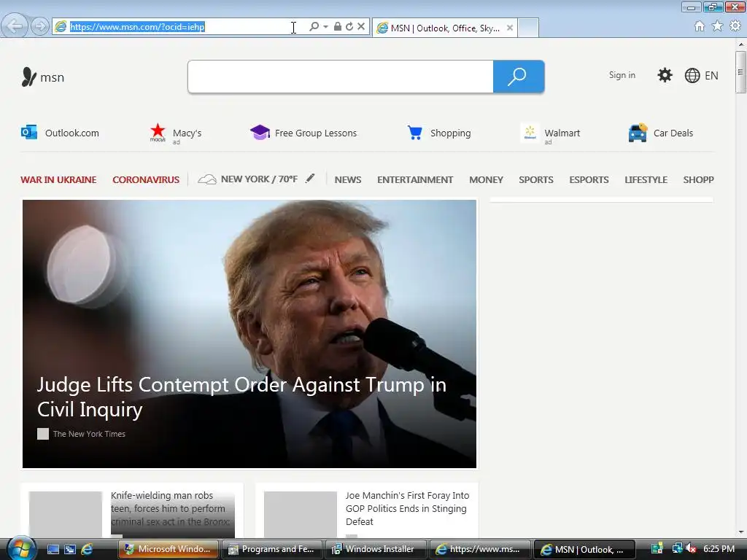Click the Refresh page icon

[x=349, y=27]
